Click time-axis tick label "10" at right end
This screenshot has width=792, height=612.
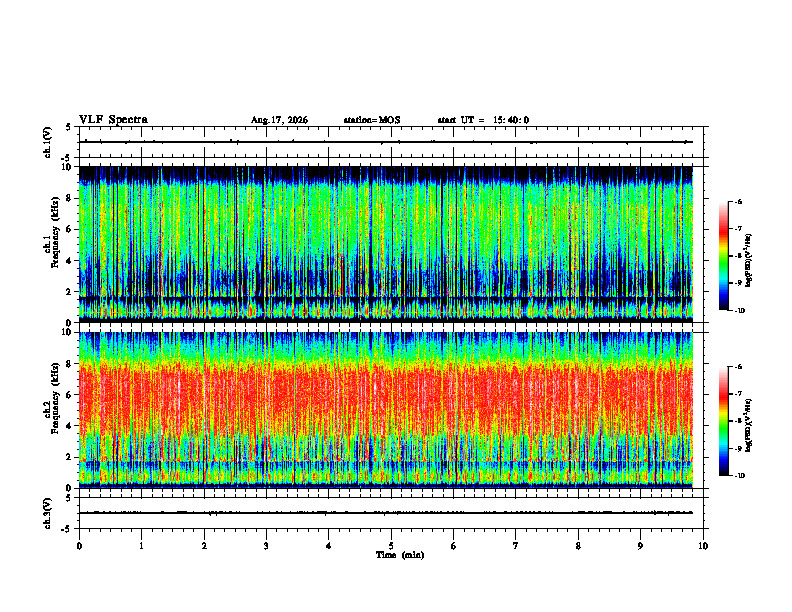(703, 546)
